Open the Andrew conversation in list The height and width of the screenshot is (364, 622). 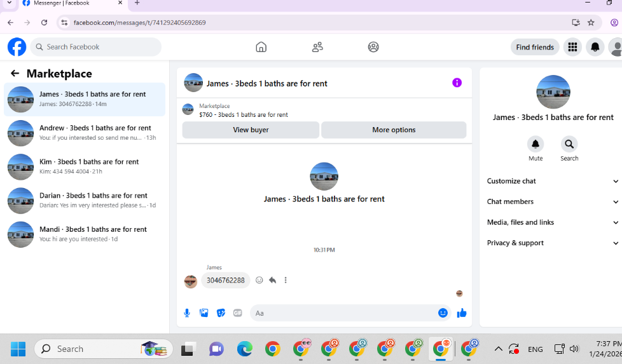pos(85,133)
